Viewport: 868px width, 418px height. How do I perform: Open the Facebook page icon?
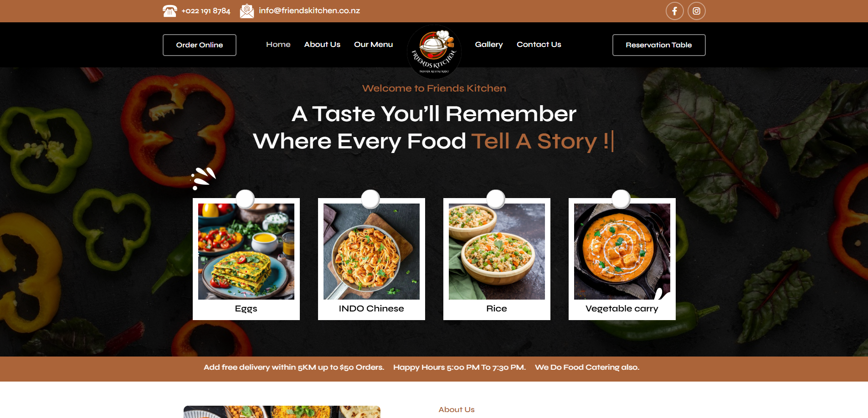[x=674, y=11]
